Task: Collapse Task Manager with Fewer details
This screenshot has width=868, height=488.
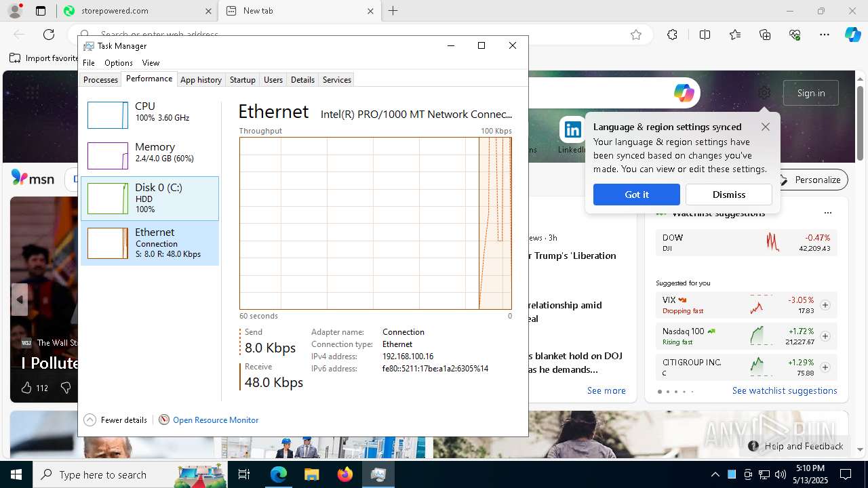Action: point(115,420)
